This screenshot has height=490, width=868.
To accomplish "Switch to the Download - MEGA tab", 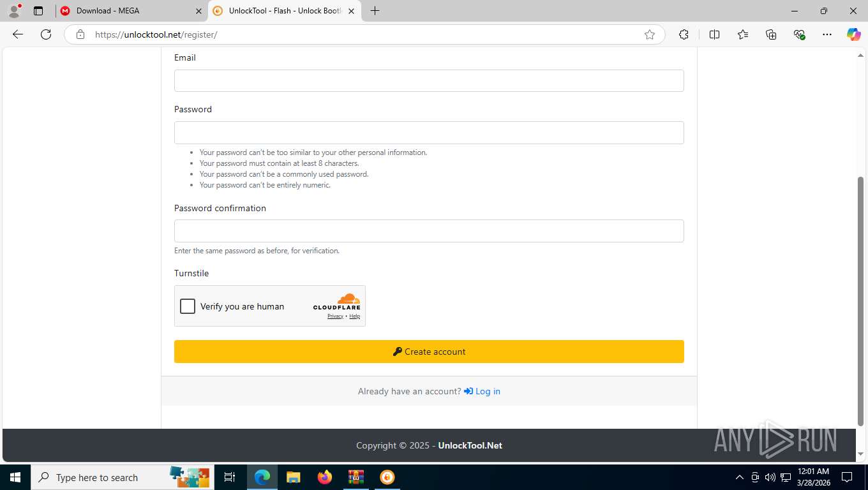I will [x=131, y=11].
